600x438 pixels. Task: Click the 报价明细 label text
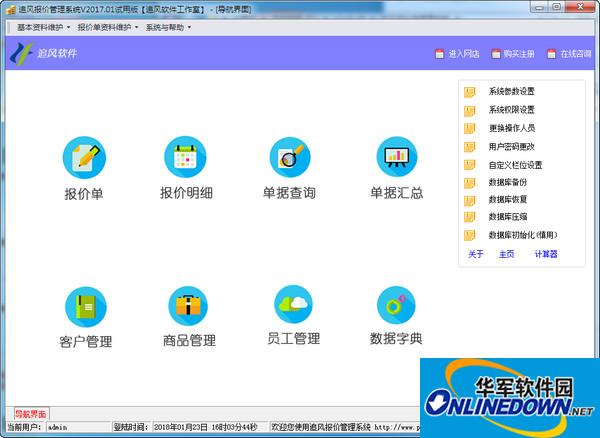(x=186, y=193)
